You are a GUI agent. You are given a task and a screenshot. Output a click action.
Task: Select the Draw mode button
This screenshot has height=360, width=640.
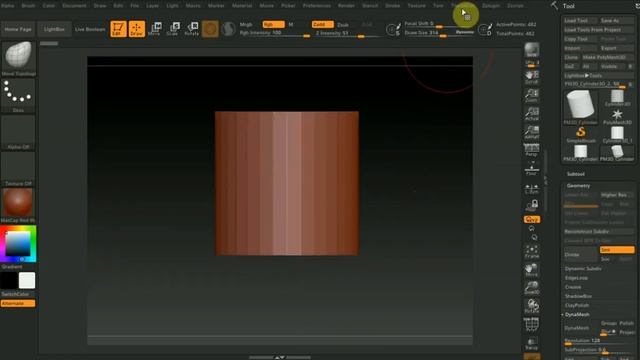pos(137,29)
